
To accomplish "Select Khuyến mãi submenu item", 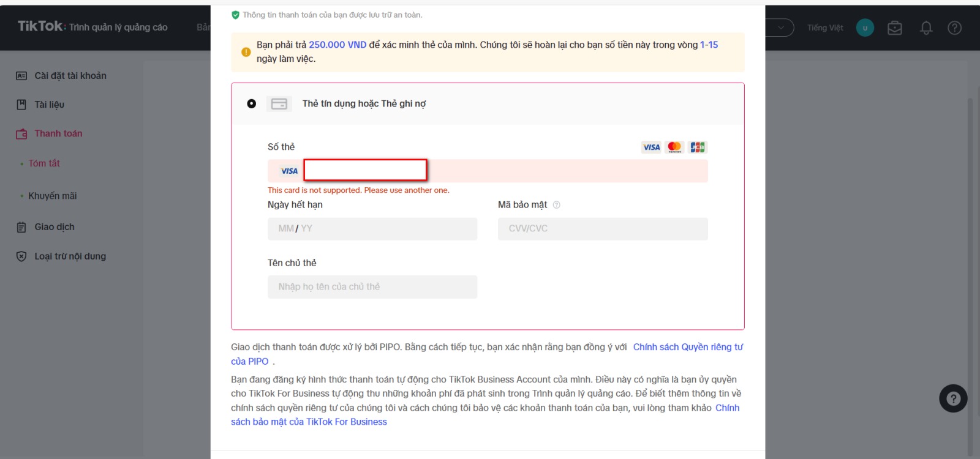I will point(52,196).
